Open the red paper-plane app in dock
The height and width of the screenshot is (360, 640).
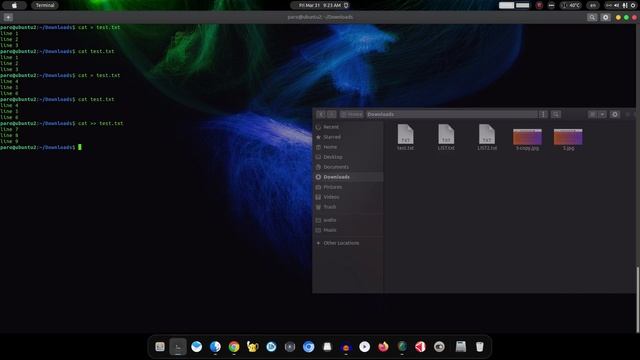[420, 347]
